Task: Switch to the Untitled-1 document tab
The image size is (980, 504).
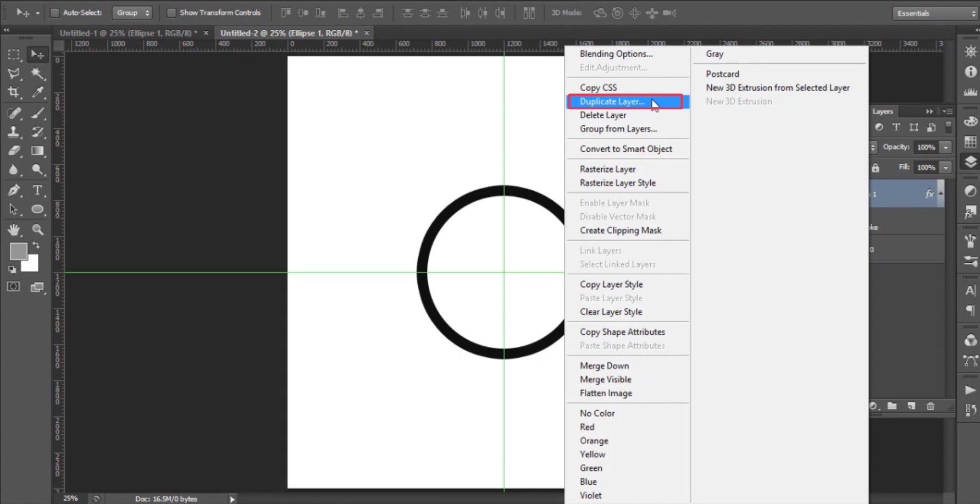Action: 128,33
